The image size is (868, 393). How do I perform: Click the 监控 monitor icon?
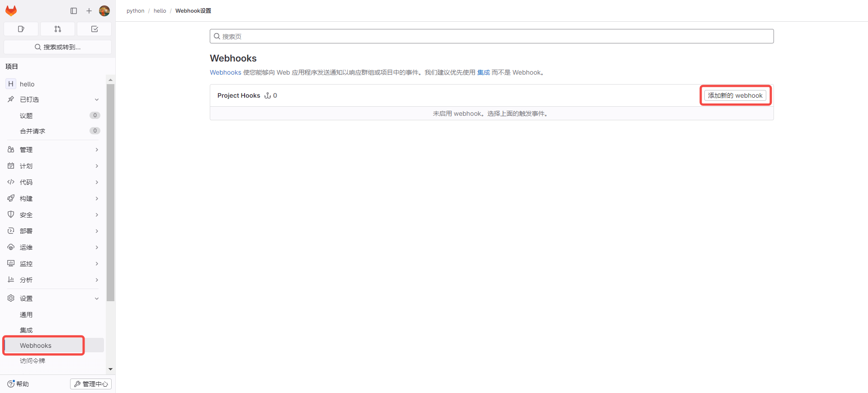pos(11,263)
